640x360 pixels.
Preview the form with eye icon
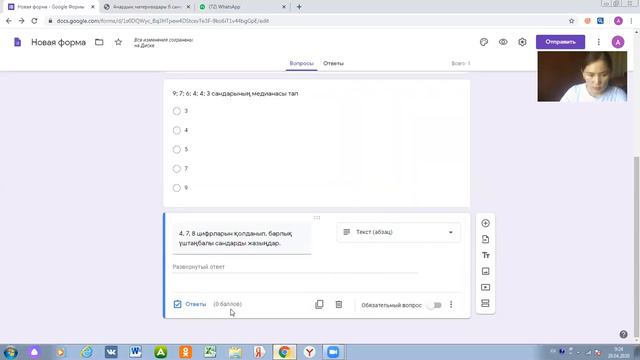(x=503, y=42)
